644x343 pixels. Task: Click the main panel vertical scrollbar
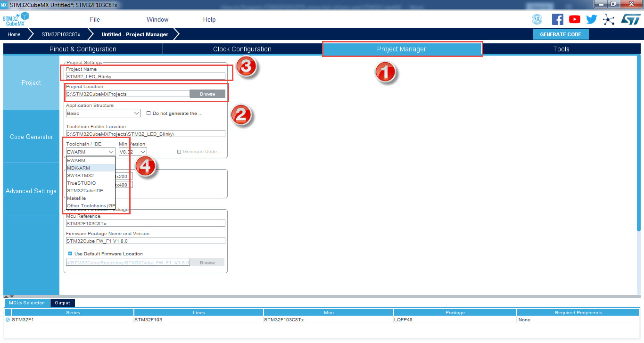pyautogui.click(x=639, y=143)
